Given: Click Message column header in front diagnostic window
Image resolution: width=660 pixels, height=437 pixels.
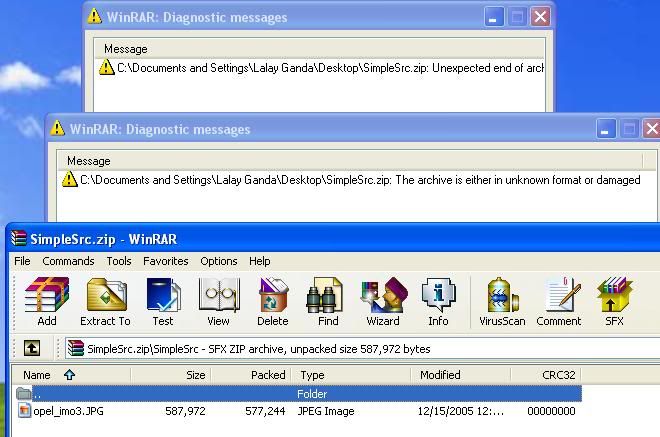Looking at the screenshot, I should 350,161.
